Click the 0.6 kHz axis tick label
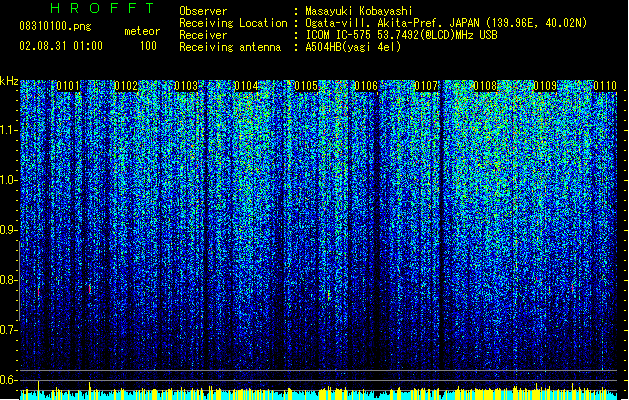This screenshot has width=629, height=400. [x=9, y=380]
